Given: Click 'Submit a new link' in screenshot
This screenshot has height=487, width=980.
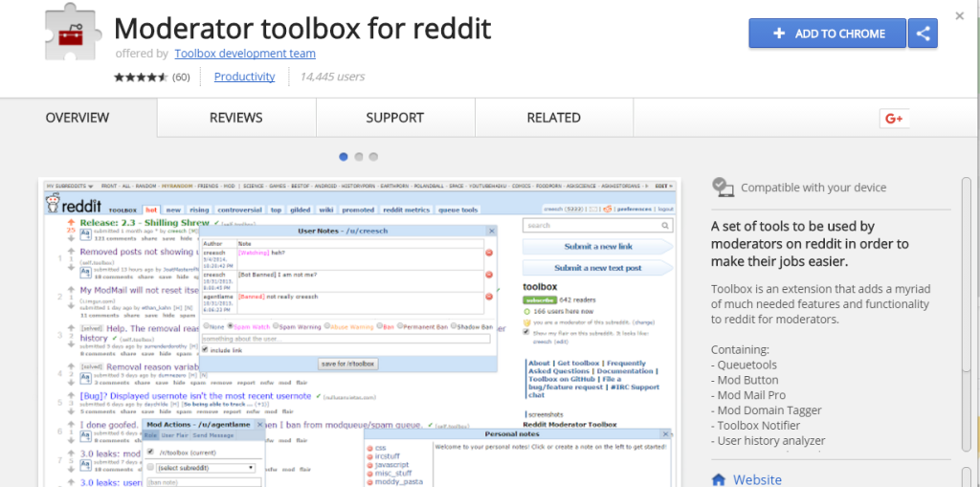Looking at the screenshot, I should [597, 247].
